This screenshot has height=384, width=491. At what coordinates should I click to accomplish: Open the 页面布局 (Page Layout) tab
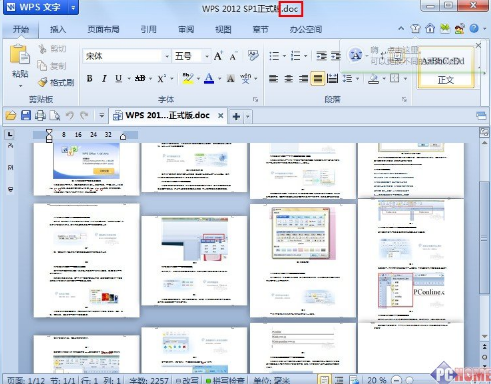coord(103,29)
